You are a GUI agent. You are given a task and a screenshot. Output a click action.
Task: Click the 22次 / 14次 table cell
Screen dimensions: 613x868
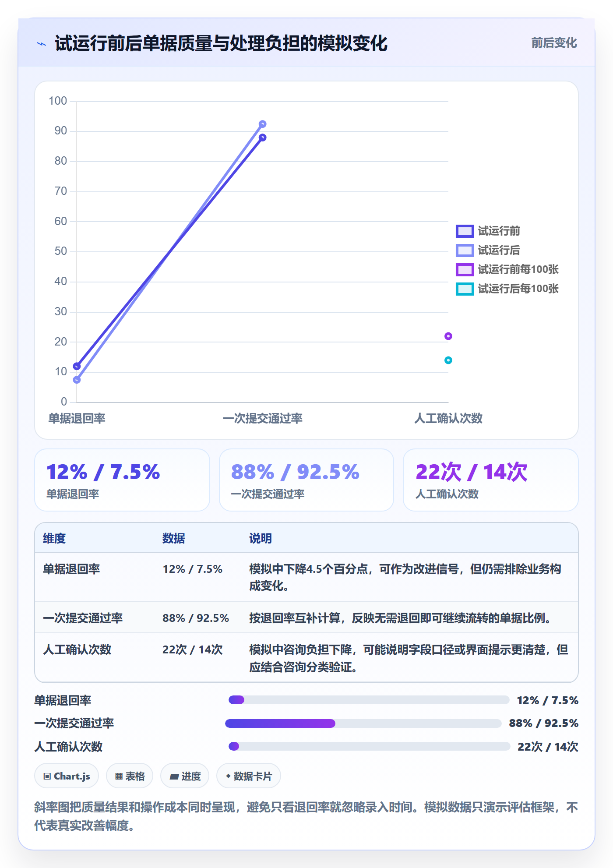tap(193, 649)
